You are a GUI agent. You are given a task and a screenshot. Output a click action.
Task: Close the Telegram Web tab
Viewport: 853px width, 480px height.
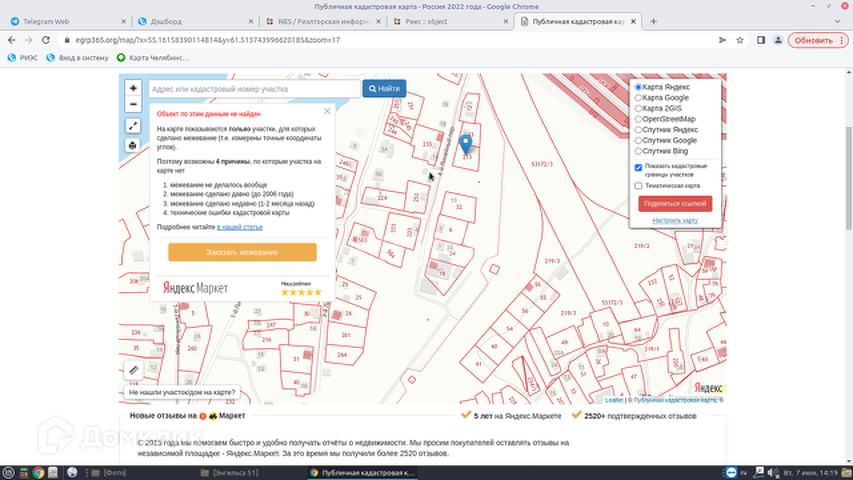(123, 22)
